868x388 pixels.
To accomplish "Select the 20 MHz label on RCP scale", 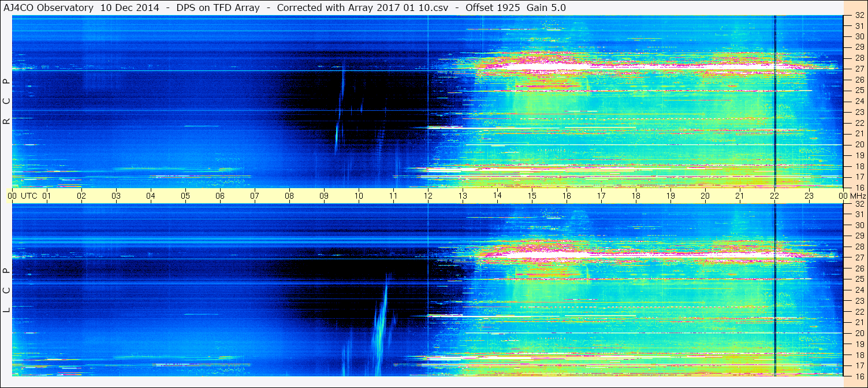I will click(x=859, y=144).
